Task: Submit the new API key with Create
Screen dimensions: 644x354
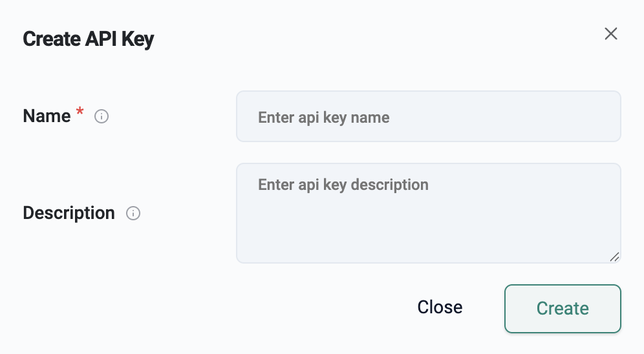Action: (x=563, y=309)
